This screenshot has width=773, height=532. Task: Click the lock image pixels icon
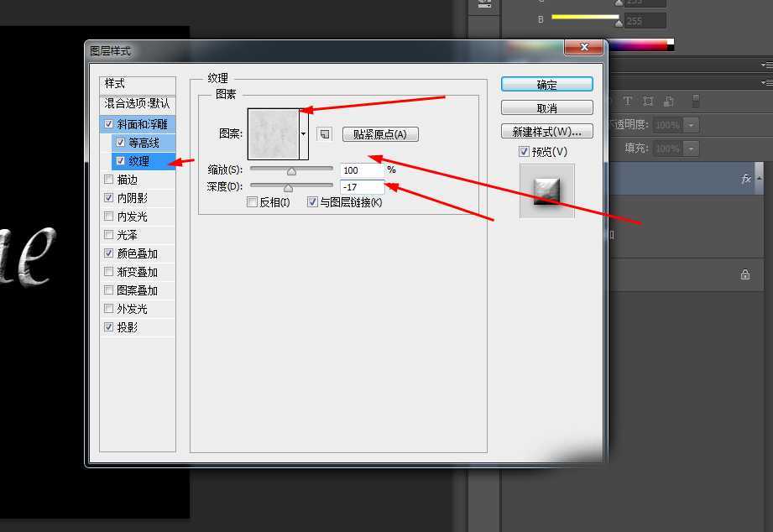[647, 99]
